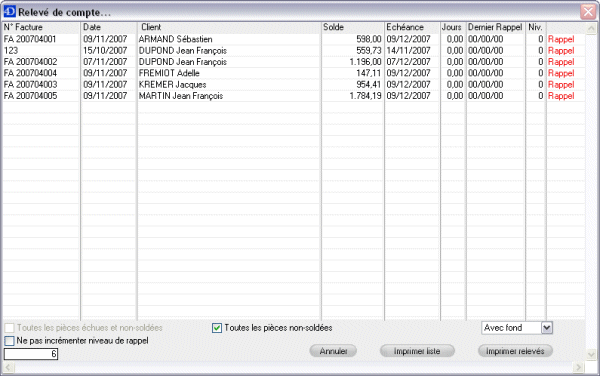Check 'Toutes les pièces échues et non-soldées'

pyautogui.click(x=9, y=328)
